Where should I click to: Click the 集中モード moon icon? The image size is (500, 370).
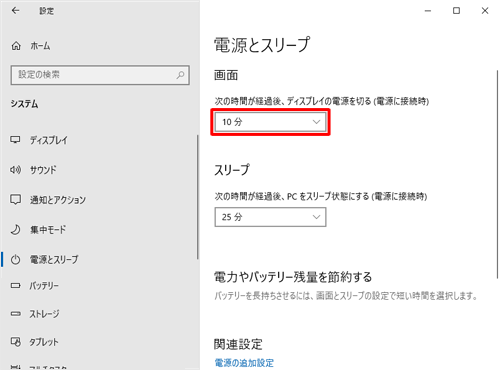pyautogui.click(x=15, y=229)
